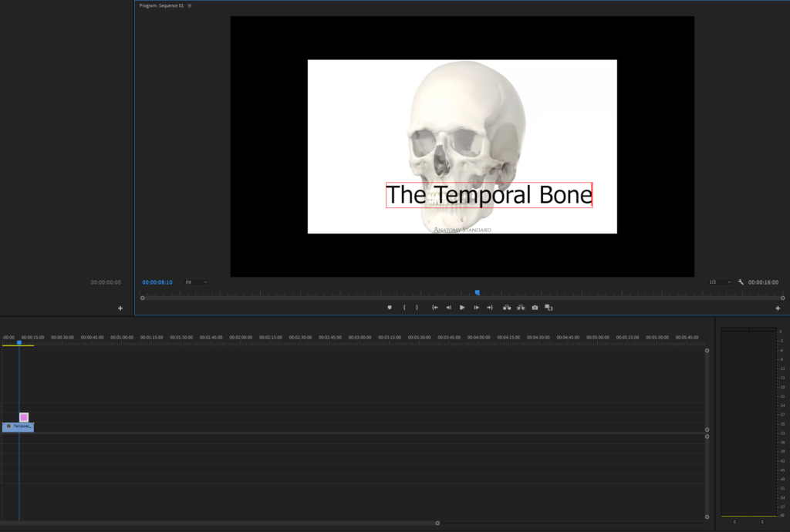Click top handle of video tracks vertical scrollbar
Image resolution: width=790 pixels, height=532 pixels.
tap(707, 350)
